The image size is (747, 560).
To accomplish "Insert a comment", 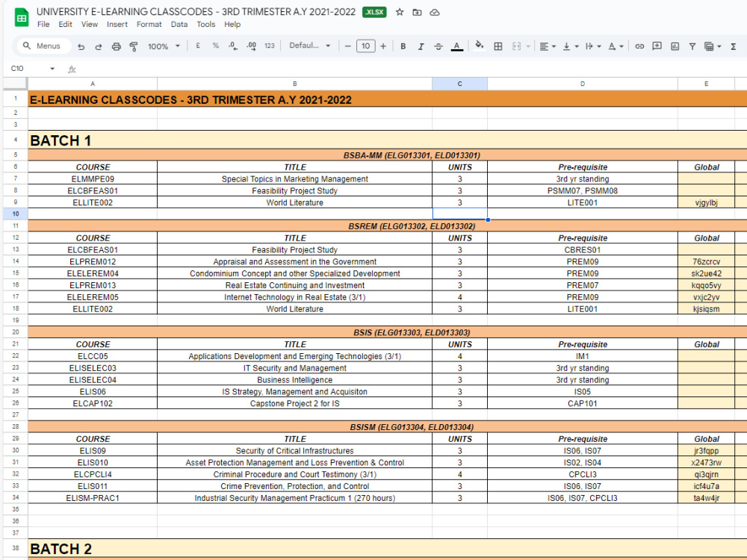I will [657, 46].
